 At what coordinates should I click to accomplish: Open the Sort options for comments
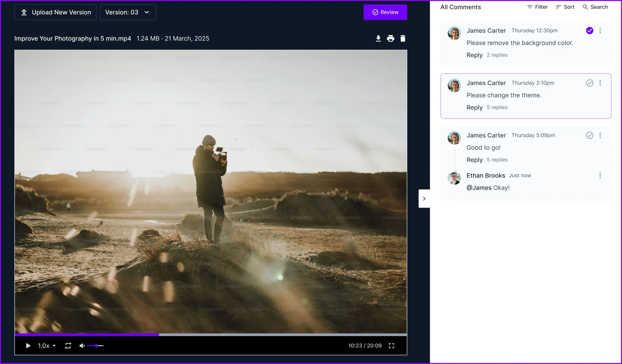565,7
